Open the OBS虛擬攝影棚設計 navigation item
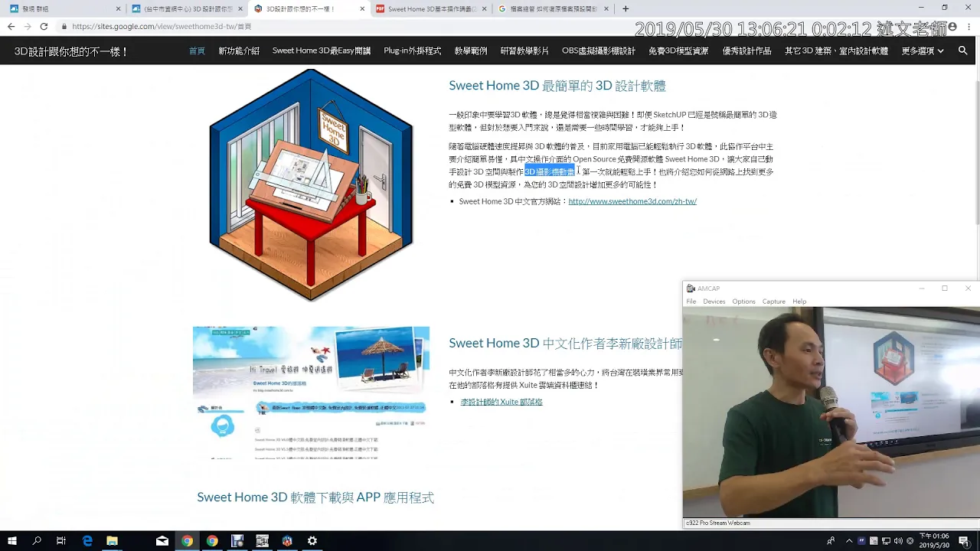The width and height of the screenshot is (980, 551). (599, 51)
